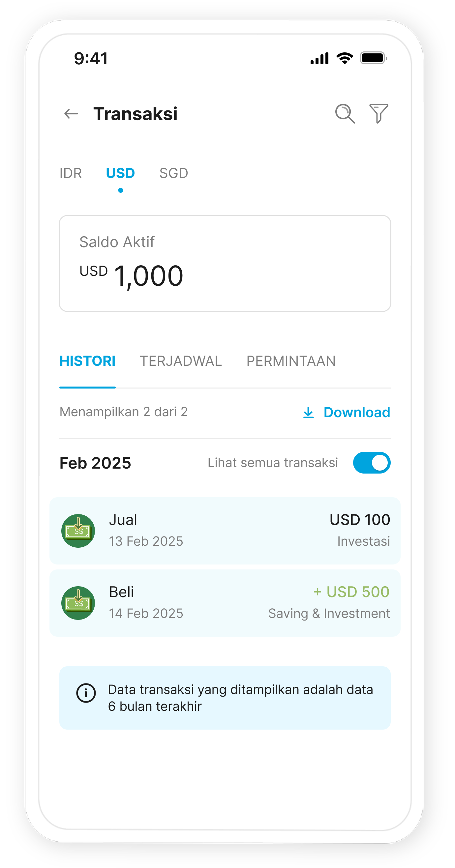This screenshot has width=455, height=868.
Task: Tap the Wi-Fi status icon
Action: tap(345, 58)
